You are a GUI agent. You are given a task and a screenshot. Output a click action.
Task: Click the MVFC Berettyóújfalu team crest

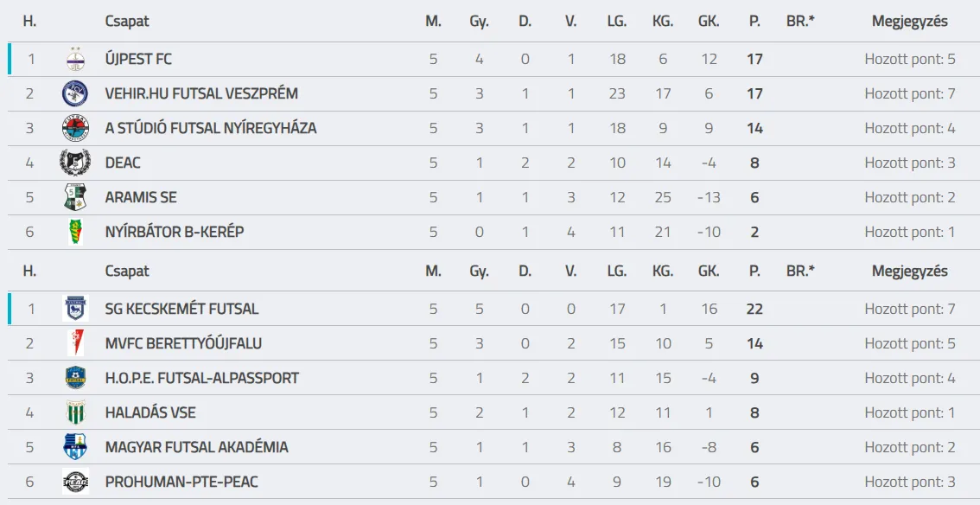(75, 343)
